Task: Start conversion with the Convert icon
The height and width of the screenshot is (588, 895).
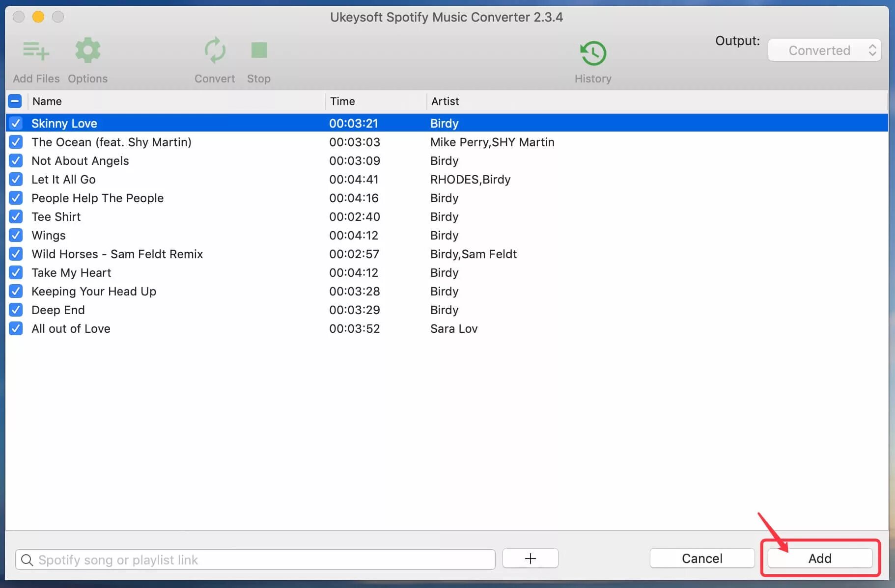Action: (215, 50)
